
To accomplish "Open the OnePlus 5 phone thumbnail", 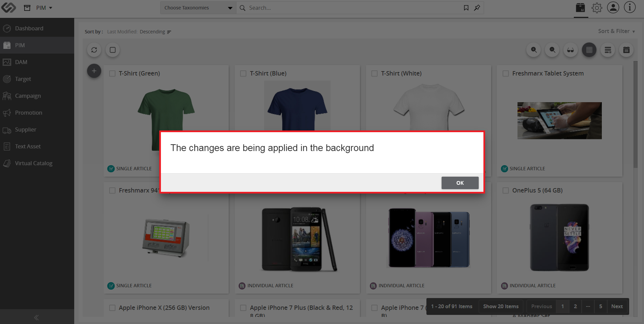I will tap(559, 237).
